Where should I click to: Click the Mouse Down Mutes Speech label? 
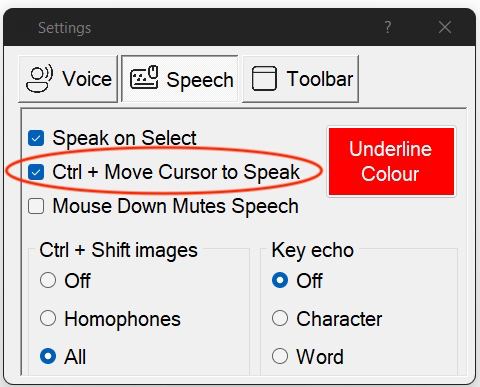point(176,206)
